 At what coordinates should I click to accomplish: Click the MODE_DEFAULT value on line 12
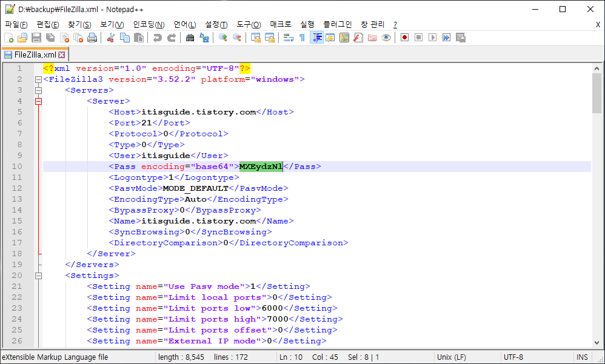coord(196,188)
